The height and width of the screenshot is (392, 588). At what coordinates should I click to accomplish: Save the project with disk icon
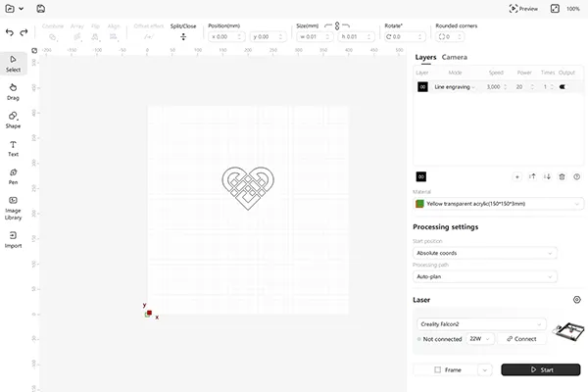click(40, 8)
